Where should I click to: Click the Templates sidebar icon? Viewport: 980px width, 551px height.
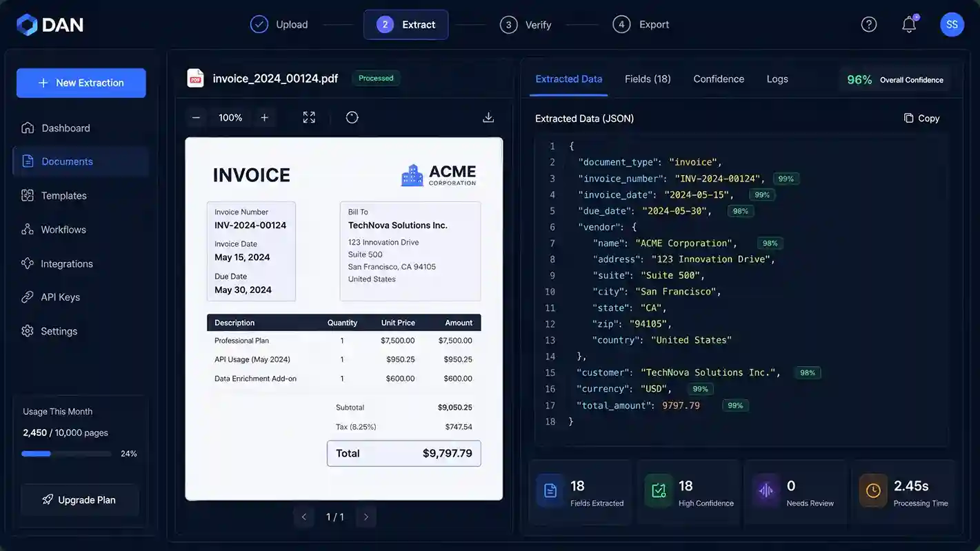click(x=28, y=195)
